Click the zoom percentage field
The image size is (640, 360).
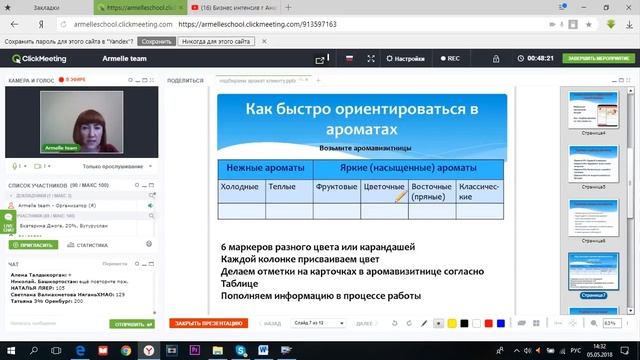[x=612, y=323]
